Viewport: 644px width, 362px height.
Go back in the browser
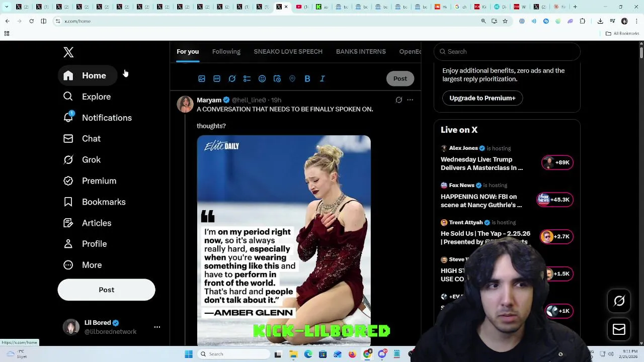coord(7,21)
